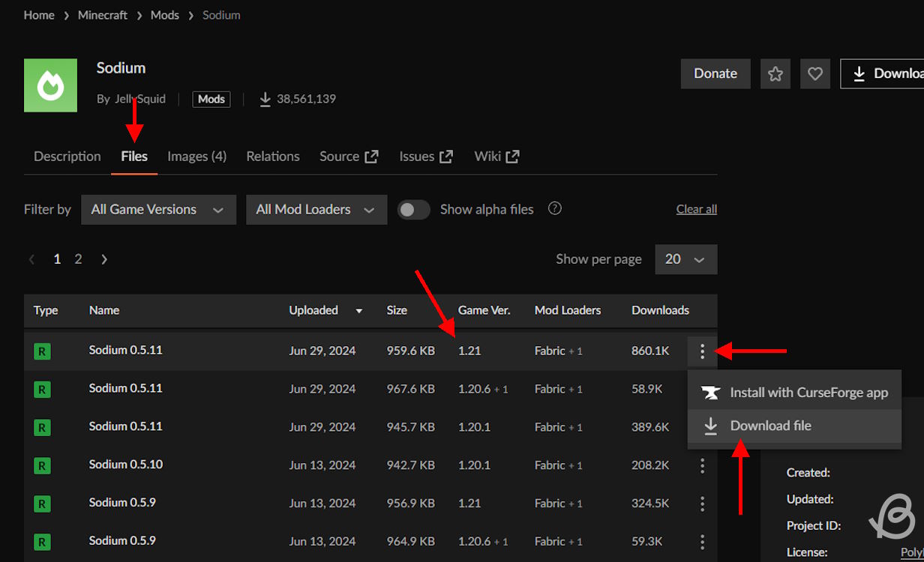The image size is (924, 562).
Task: Click the green Sodium mod logo
Action: pyautogui.click(x=50, y=85)
